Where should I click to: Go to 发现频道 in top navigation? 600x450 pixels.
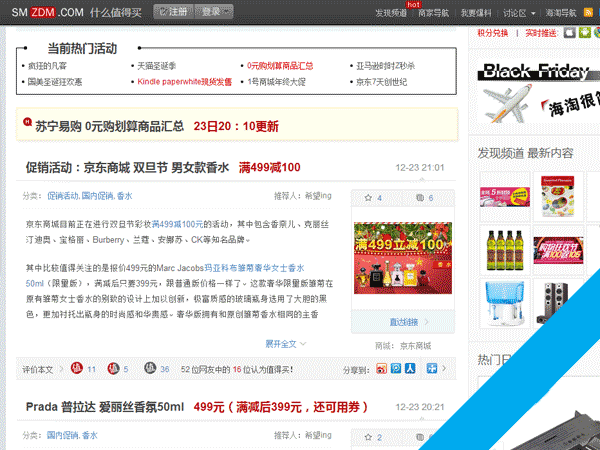point(390,12)
